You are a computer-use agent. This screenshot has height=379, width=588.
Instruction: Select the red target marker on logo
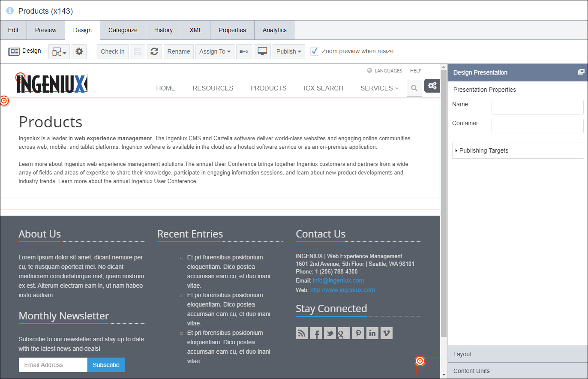point(20,78)
